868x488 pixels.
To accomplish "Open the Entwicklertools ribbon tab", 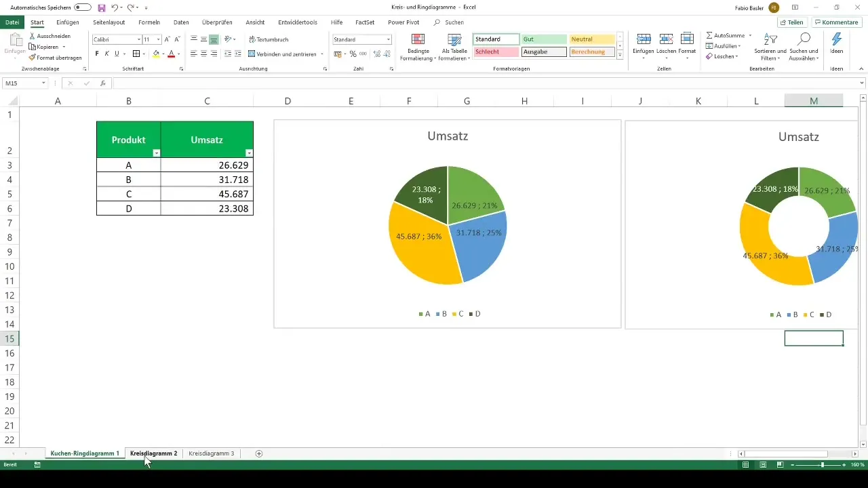I will 298,22.
